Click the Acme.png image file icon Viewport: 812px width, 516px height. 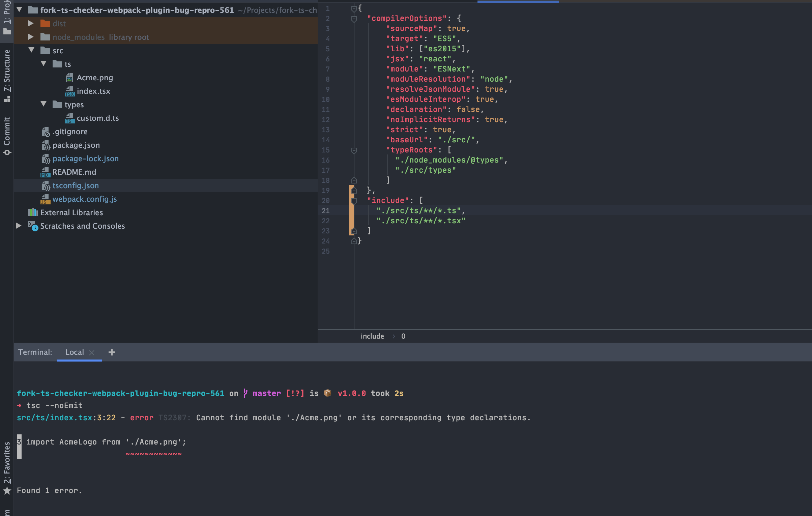pos(69,78)
